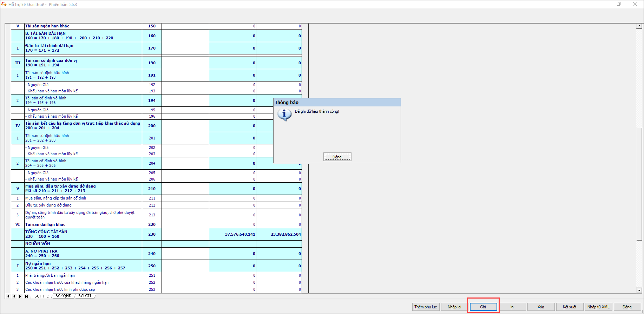Click the Nhập từ XML button
Screen dimensions: 644x314
598,307
